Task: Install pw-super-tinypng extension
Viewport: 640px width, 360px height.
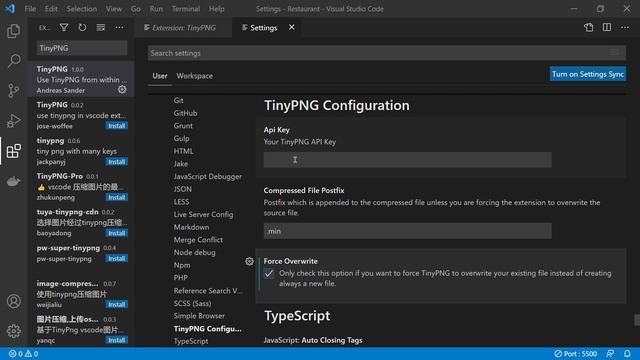Action: [x=116, y=258]
